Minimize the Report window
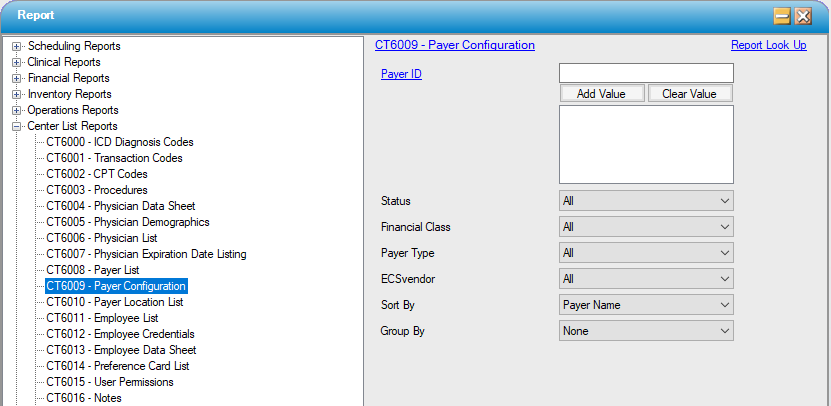The image size is (831, 406). click(x=782, y=15)
